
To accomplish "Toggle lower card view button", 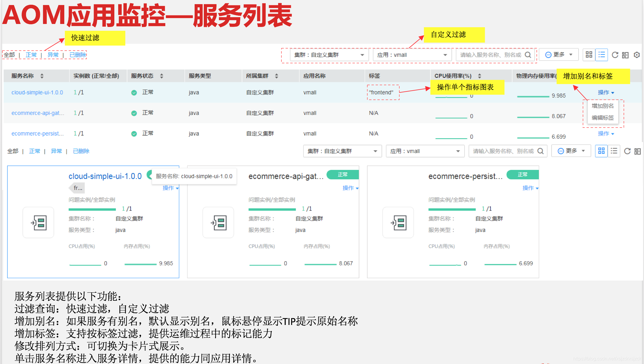I will click(601, 151).
